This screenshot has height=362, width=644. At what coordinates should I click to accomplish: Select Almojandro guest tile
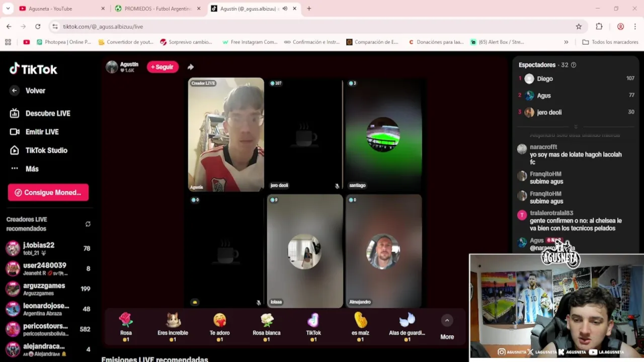pyautogui.click(x=383, y=251)
